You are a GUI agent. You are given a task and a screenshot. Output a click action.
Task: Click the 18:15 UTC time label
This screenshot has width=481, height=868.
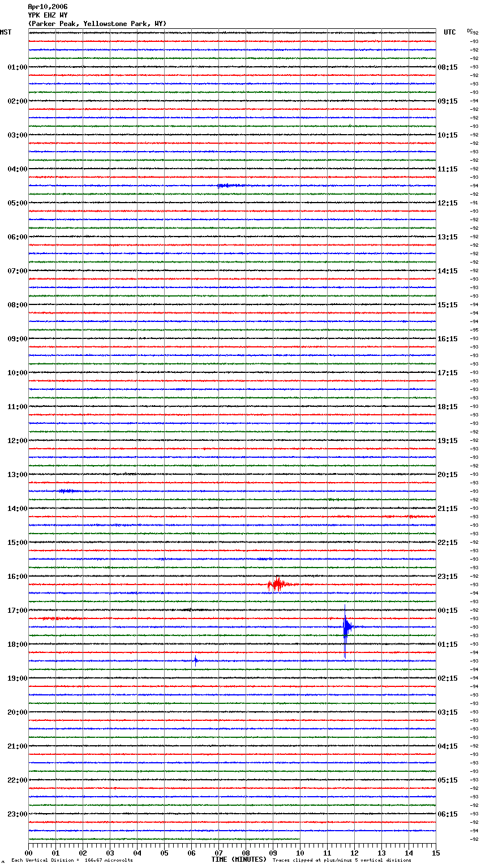(448, 407)
